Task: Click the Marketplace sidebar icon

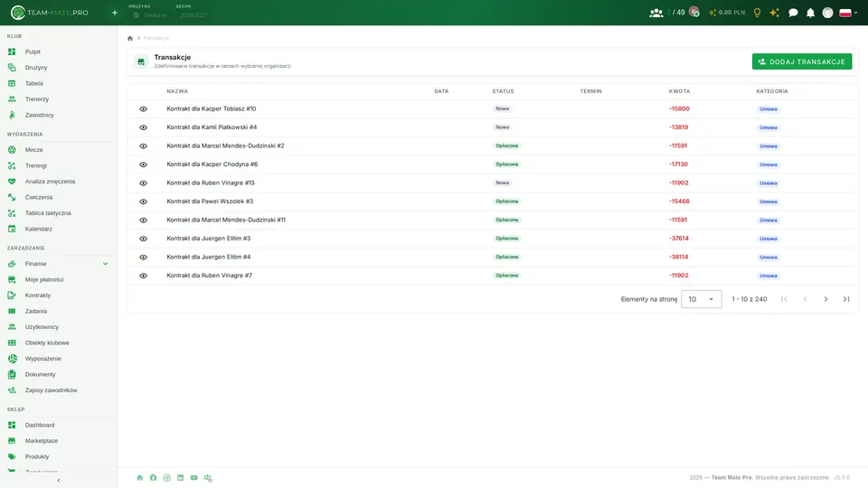Action: click(12, 441)
